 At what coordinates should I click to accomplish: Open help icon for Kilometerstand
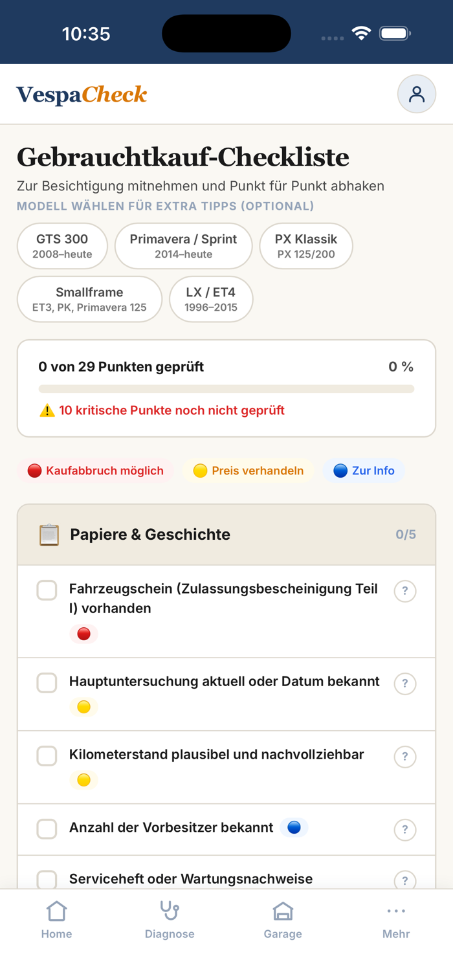405,757
